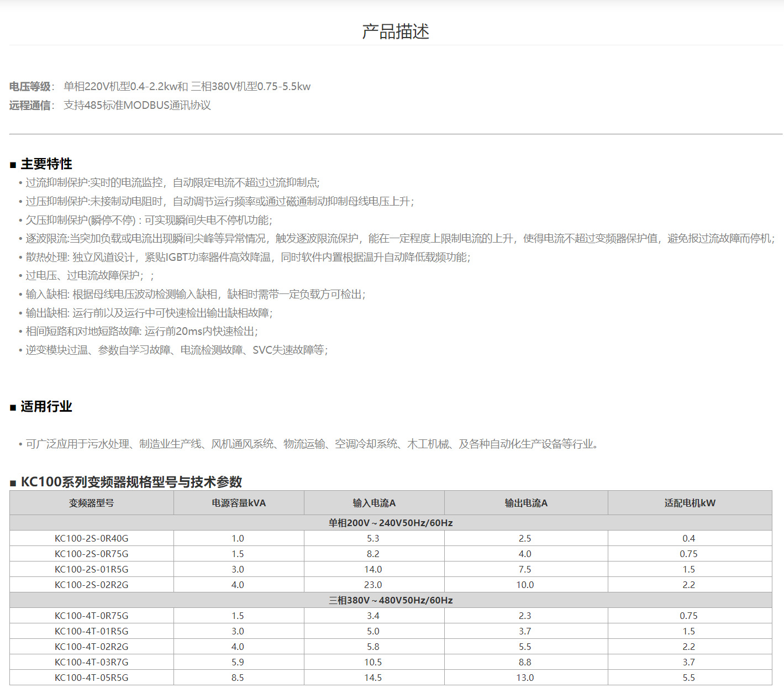Select model cell KC100-4T-05R5G
The width and height of the screenshot is (784, 698).
[x=92, y=678]
